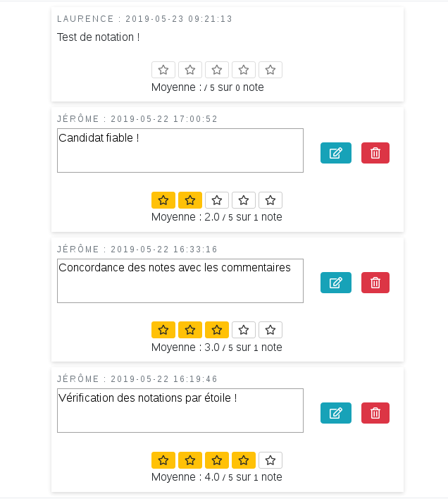The height and width of the screenshot is (499, 448).
Task: Click the 'Vérification des notations' text area
Action: tap(180, 410)
